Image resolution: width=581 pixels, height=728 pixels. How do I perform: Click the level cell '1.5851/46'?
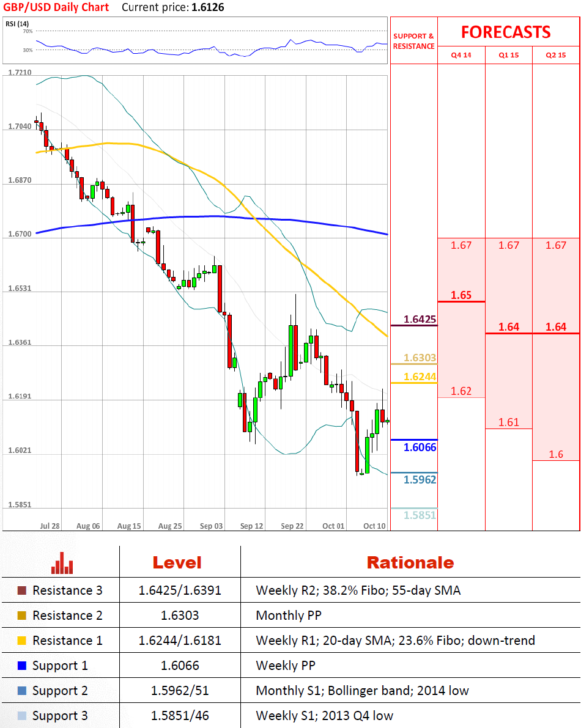pyautogui.click(x=180, y=716)
